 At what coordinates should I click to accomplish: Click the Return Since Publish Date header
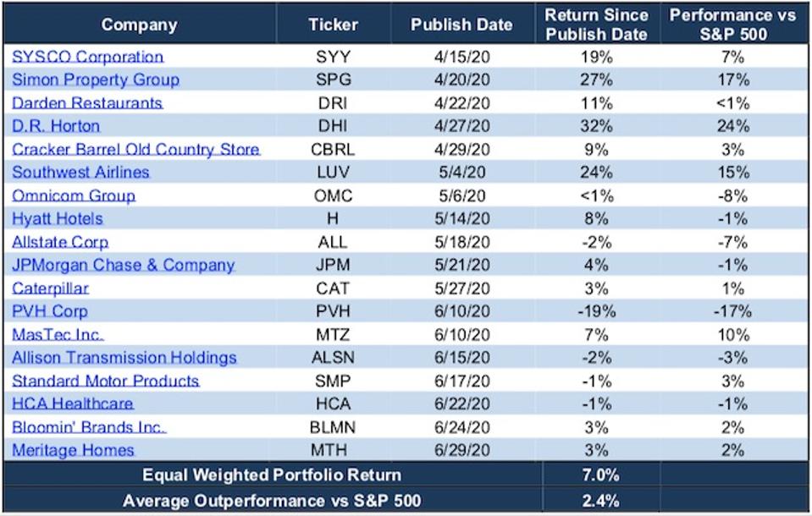(595, 25)
